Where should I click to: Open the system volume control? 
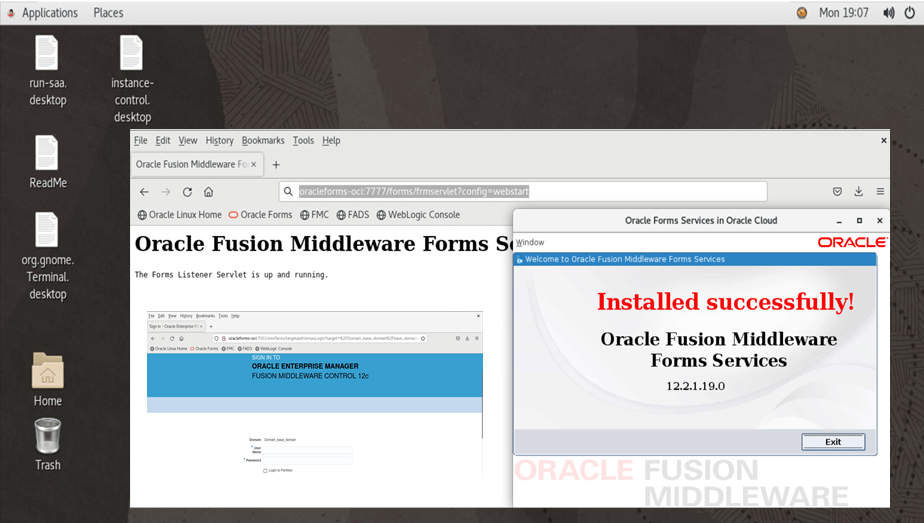coord(889,12)
